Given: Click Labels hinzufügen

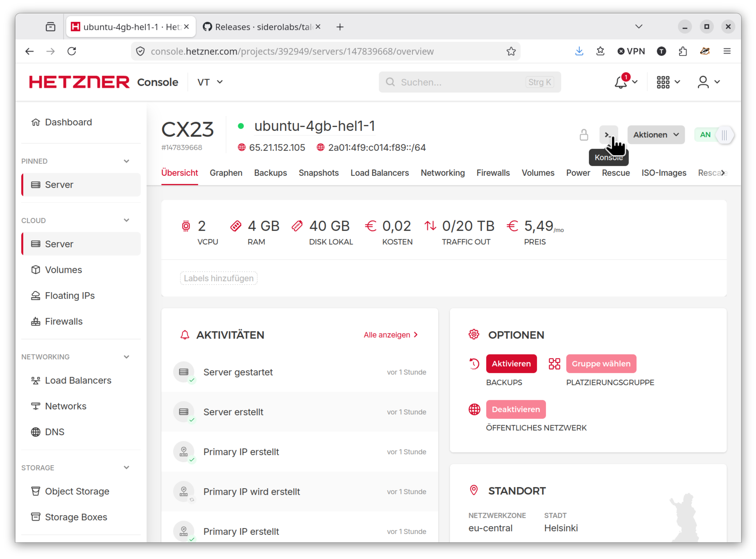Looking at the screenshot, I should pos(219,278).
